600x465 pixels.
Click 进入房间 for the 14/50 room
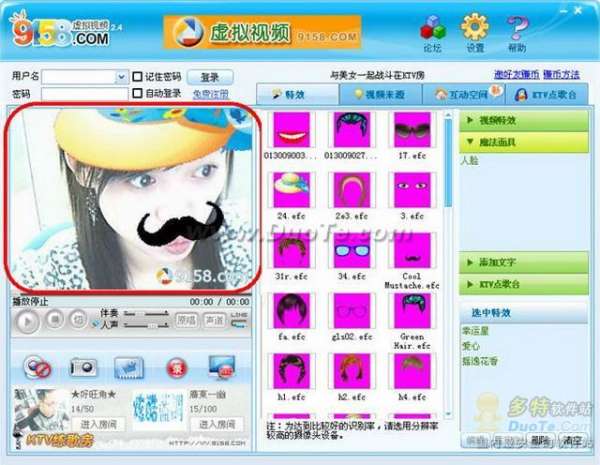[99, 424]
